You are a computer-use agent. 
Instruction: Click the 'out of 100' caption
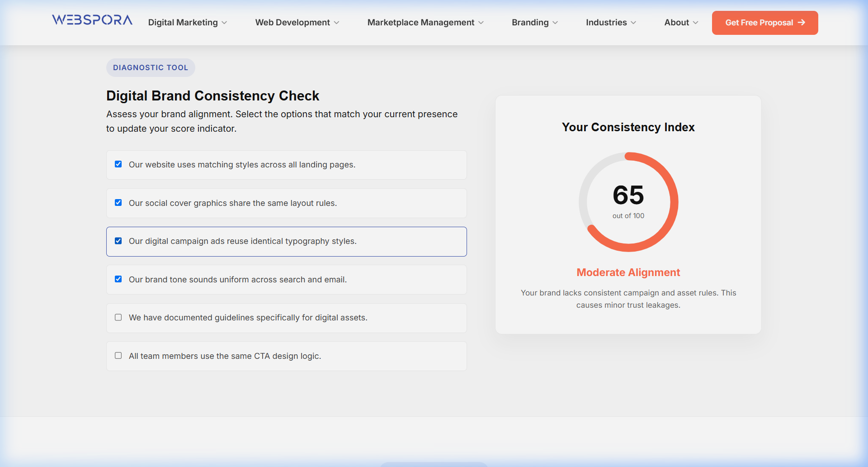click(628, 216)
